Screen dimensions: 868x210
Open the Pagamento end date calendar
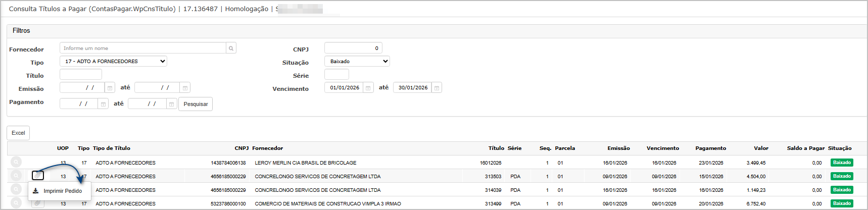(x=172, y=104)
